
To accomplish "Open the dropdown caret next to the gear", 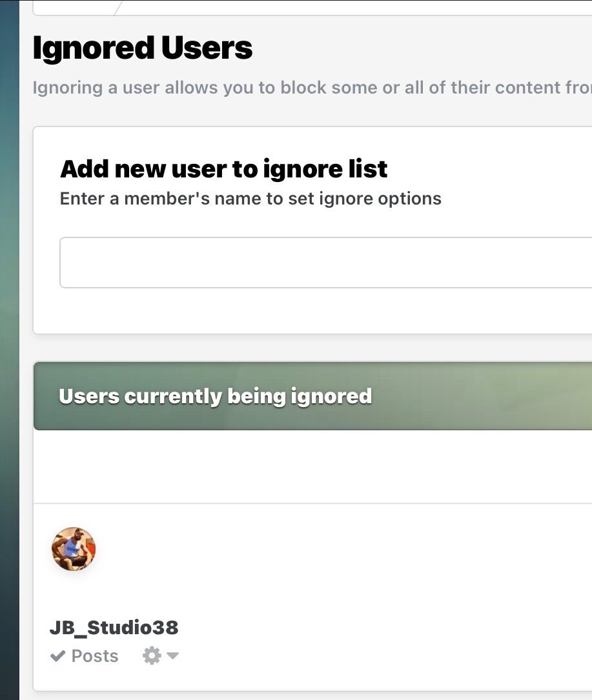I will pos(172,656).
